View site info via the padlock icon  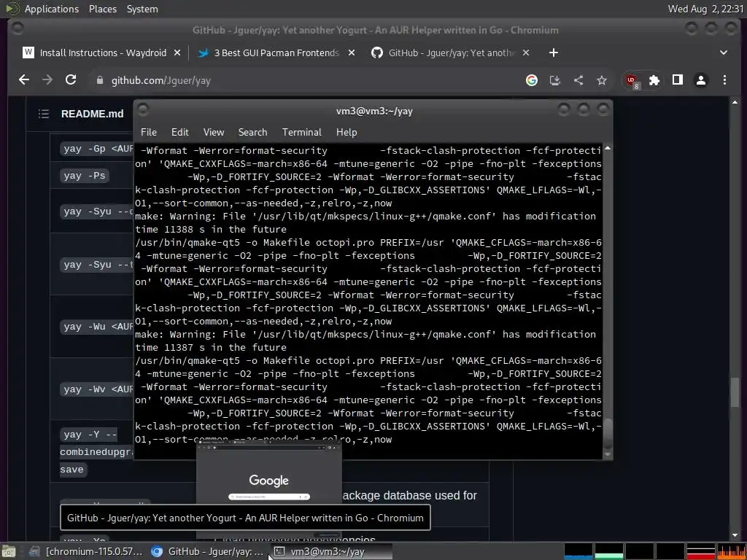click(99, 80)
